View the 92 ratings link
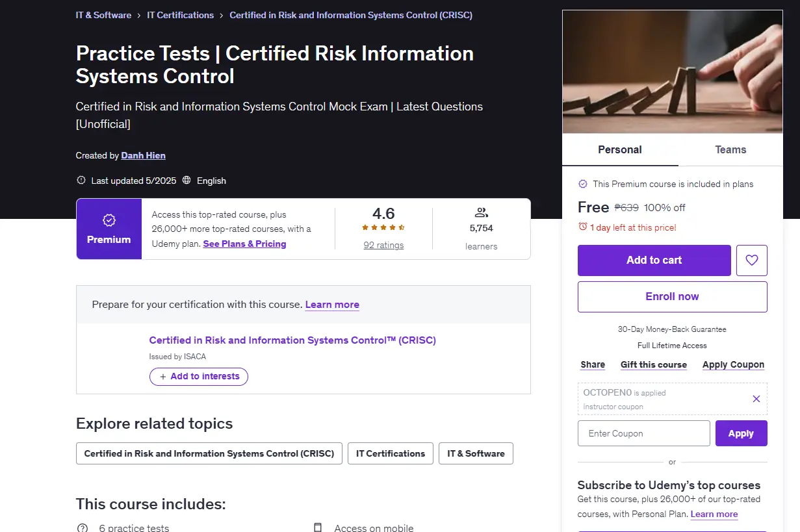 coord(383,245)
